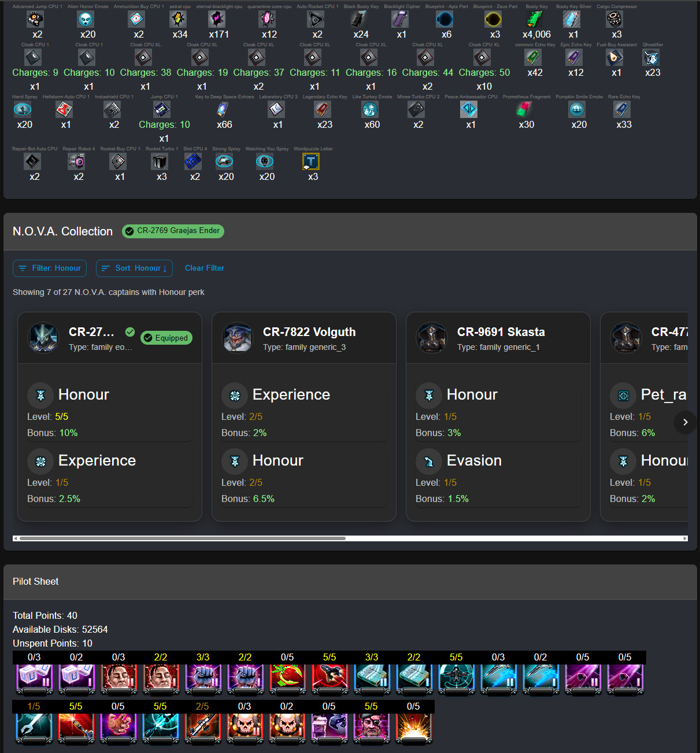Select the wrench pilot skill marked 1/5
The height and width of the screenshot is (753, 700).
coord(34,728)
